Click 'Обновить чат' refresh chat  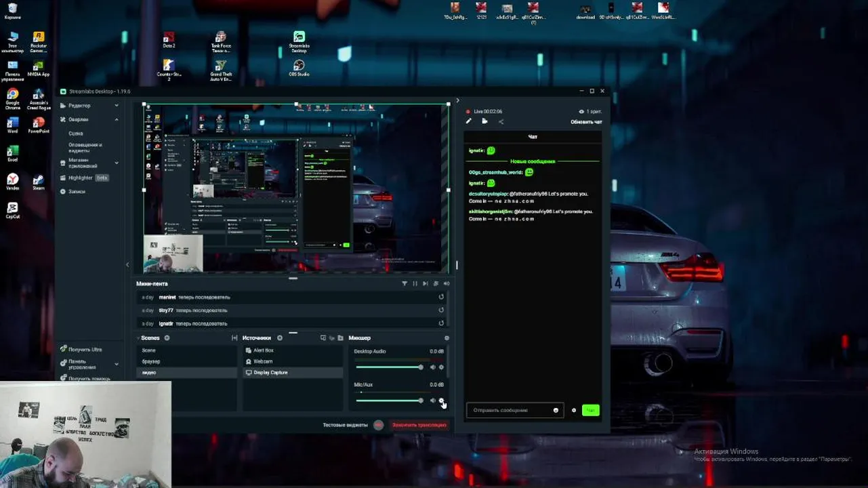tap(586, 122)
